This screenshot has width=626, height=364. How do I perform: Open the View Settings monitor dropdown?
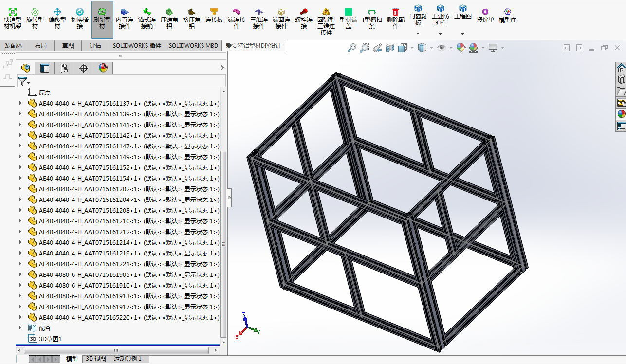[502, 48]
